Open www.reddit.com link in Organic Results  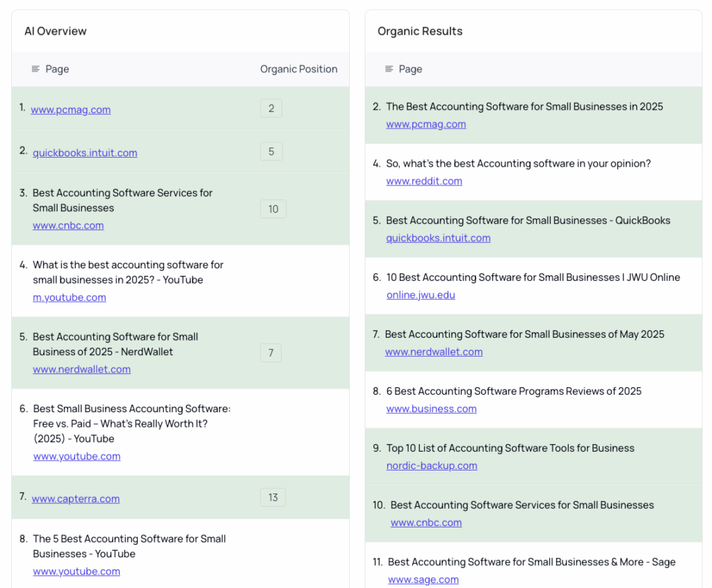pos(424,181)
